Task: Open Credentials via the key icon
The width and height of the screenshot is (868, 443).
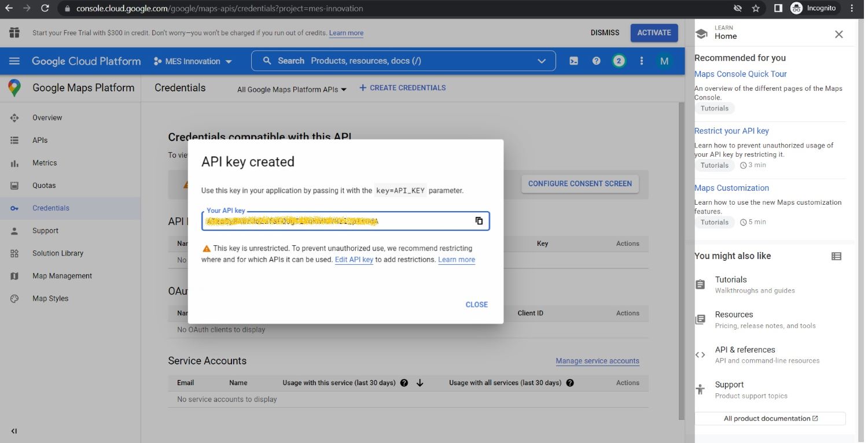Action: pyautogui.click(x=13, y=208)
